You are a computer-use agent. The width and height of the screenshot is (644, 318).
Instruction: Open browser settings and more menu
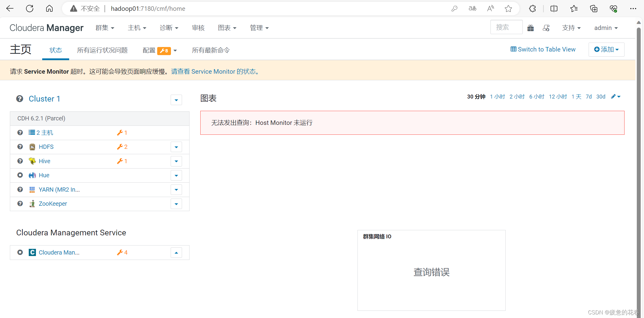point(633,9)
